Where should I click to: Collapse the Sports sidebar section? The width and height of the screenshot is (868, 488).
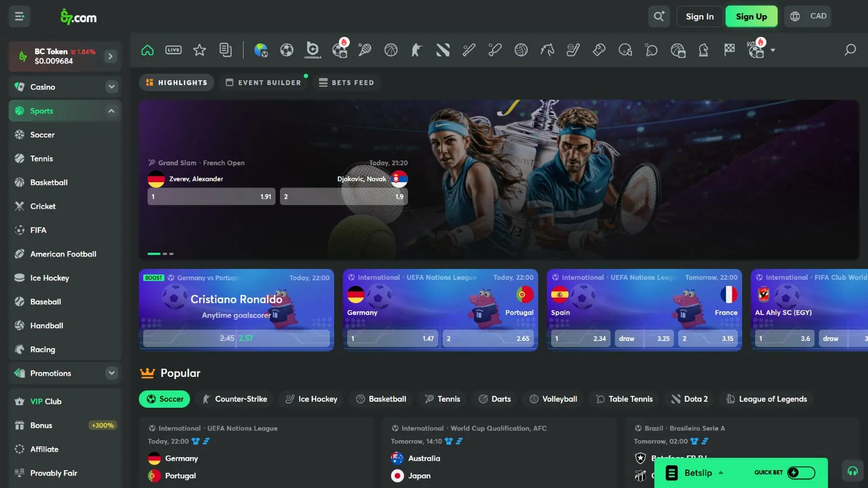point(111,111)
